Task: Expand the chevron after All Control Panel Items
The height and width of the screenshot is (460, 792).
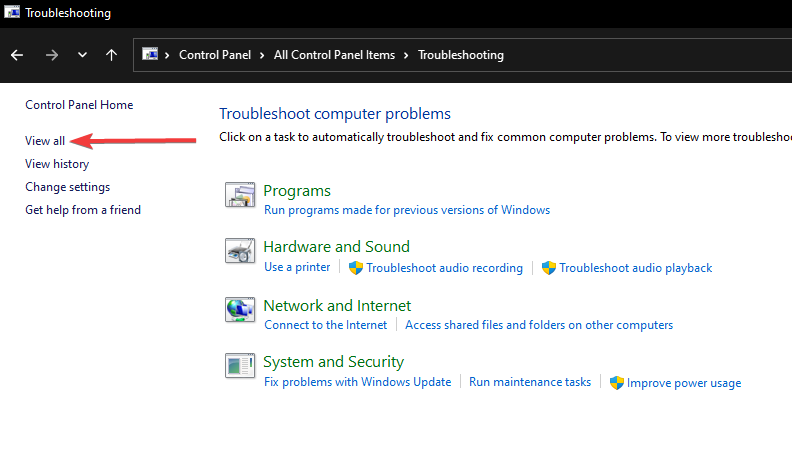Action: (x=407, y=55)
